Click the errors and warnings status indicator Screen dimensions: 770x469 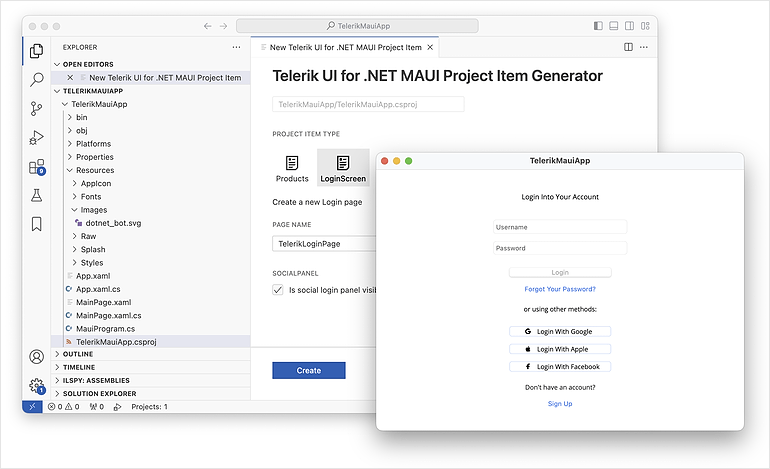(x=64, y=407)
